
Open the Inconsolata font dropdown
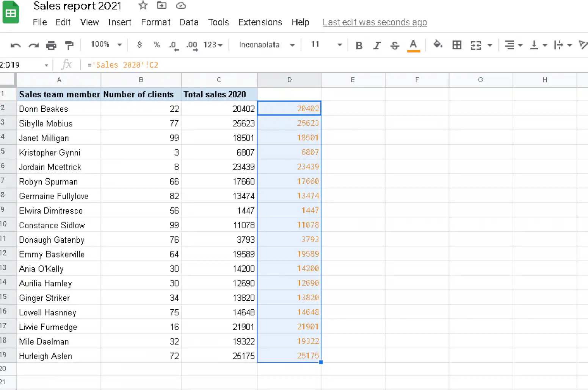tap(267, 45)
